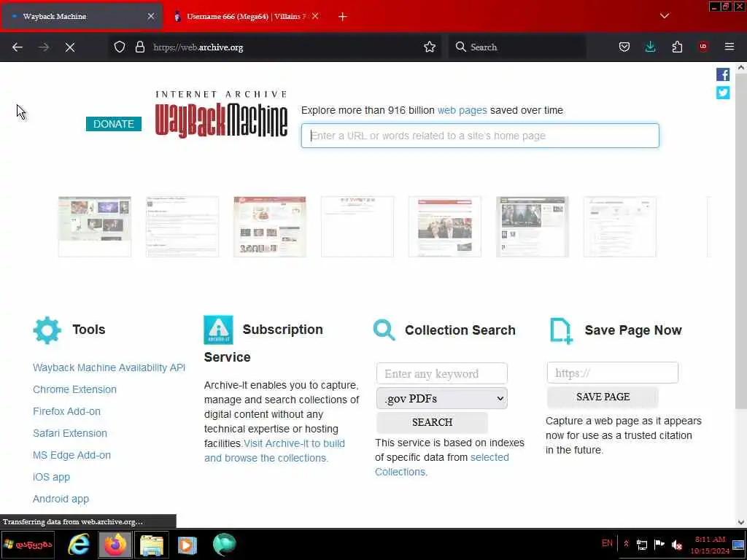The height and width of the screenshot is (560, 747).
Task: Open the tracking protection shield icon
Action: [120, 47]
